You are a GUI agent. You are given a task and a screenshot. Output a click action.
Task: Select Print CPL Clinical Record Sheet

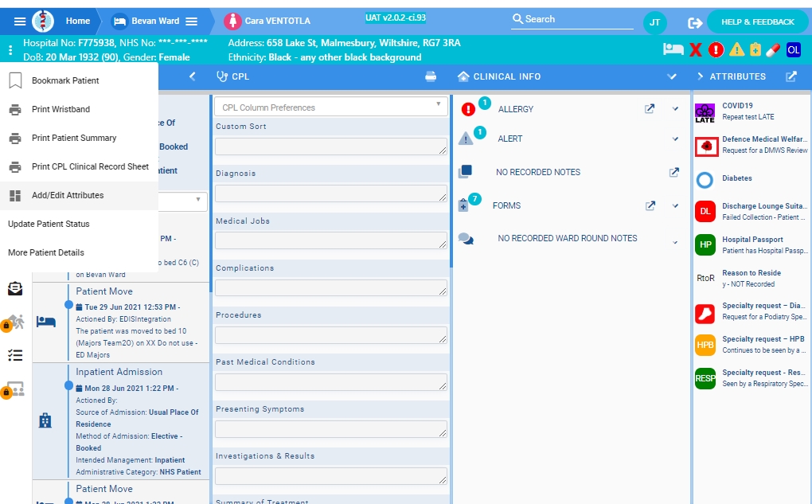tap(80, 166)
